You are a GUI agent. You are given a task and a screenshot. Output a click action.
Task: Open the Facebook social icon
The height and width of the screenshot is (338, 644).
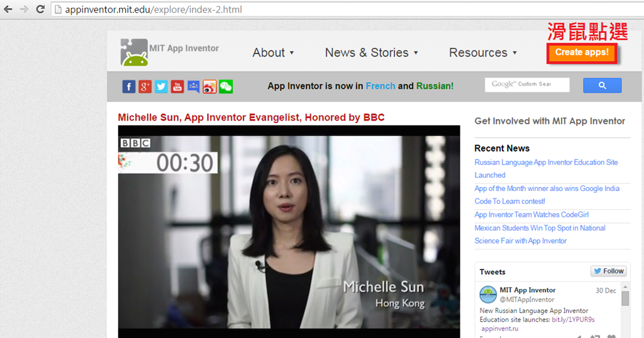[128, 87]
